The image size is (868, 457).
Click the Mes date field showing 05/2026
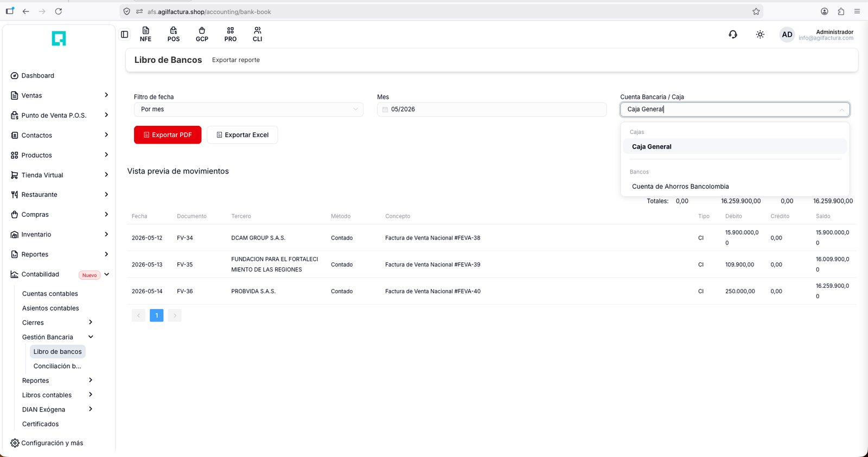point(492,110)
